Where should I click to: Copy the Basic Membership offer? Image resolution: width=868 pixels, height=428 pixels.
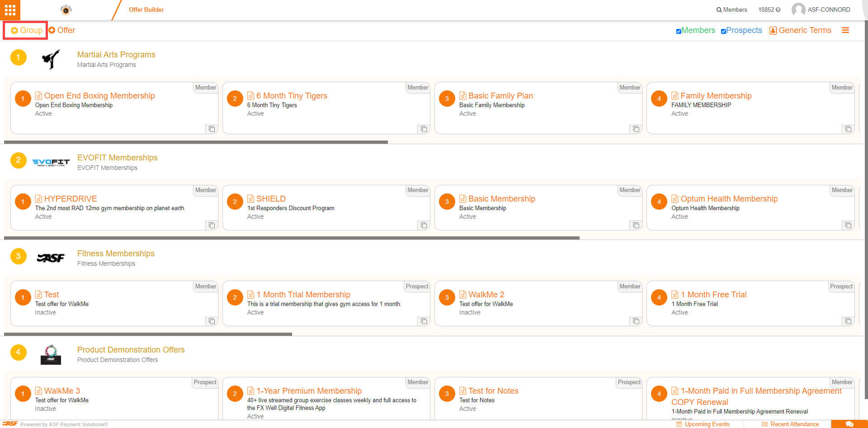[636, 225]
